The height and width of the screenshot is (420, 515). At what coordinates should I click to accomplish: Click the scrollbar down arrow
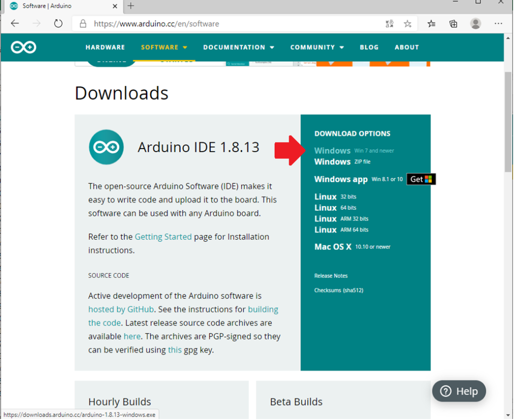(x=508, y=415)
